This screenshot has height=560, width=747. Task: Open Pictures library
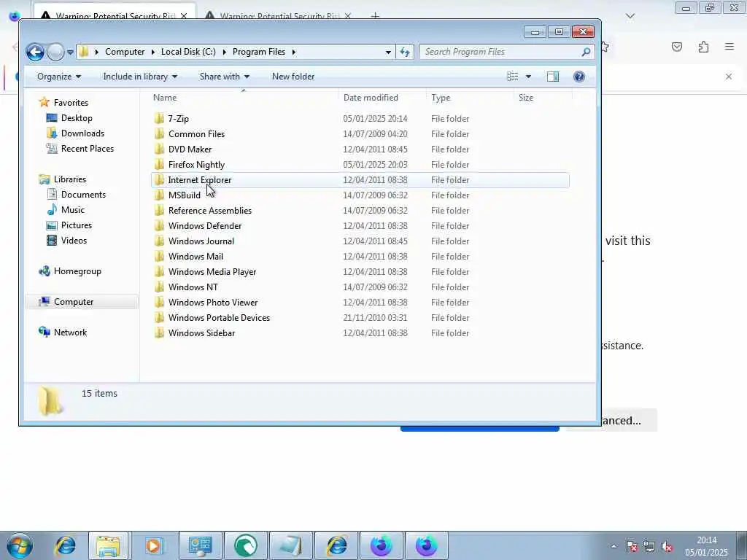(x=76, y=225)
